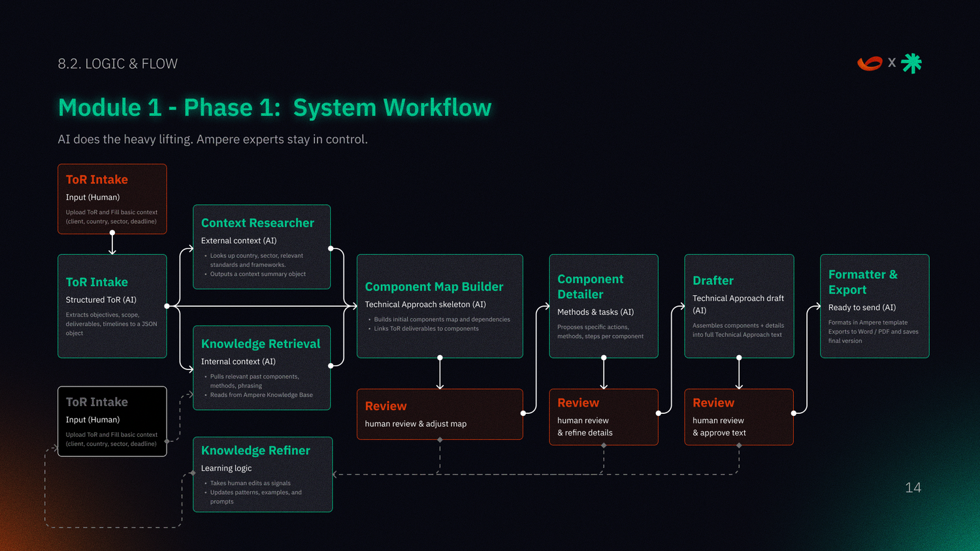
Task: Click the 'Ready to send (AI)' label
Action: (x=862, y=307)
